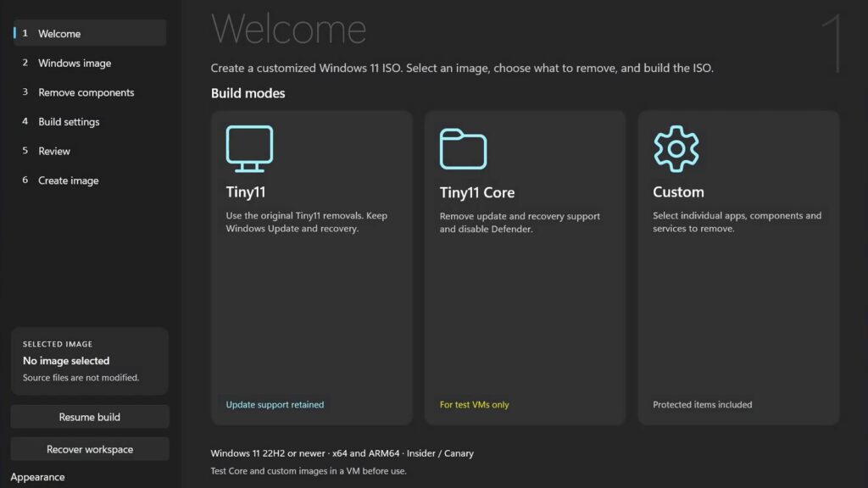Screen dimensions: 868x488
Task: Go to the Review step
Action: [x=90, y=151]
